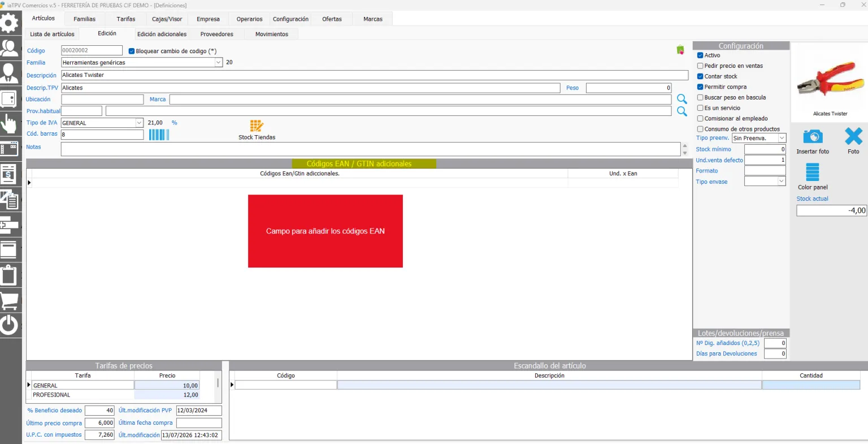Click the magnifier beside the Marca field
868x444 pixels.
tap(682, 99)
